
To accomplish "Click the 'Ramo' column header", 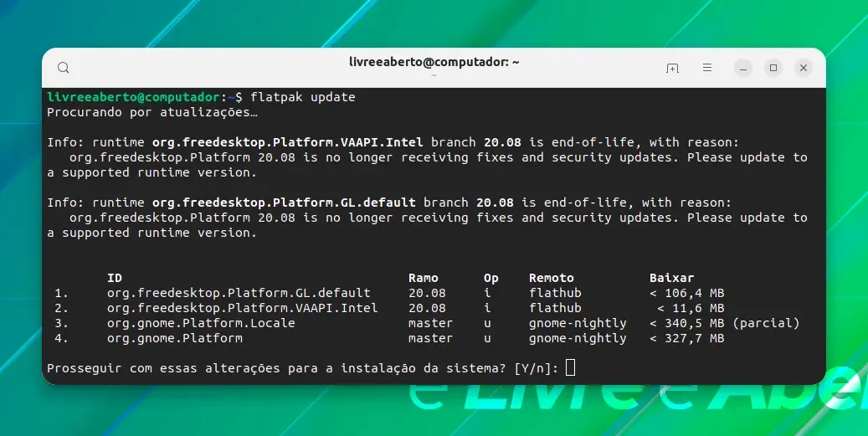I will click(424, 278).
